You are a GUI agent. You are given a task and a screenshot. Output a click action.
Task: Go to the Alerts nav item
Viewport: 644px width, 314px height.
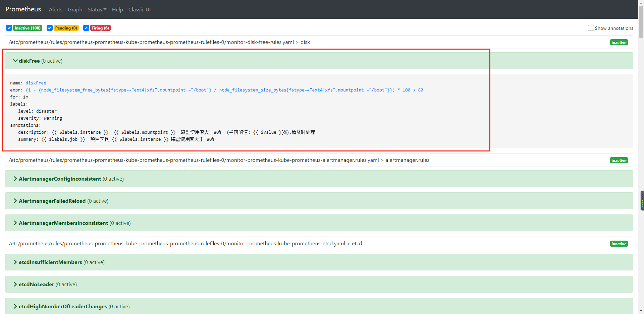(x=56, y=10)
